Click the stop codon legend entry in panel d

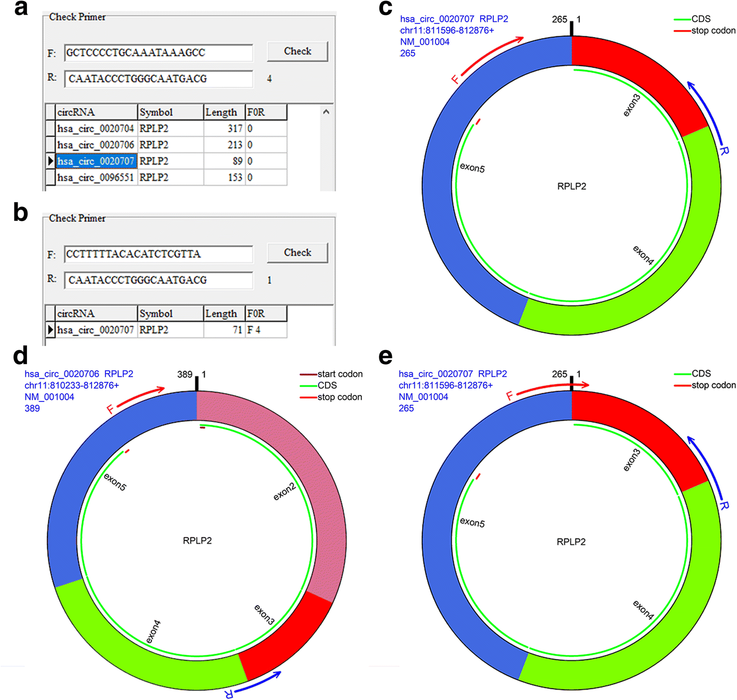pos(331,397)
